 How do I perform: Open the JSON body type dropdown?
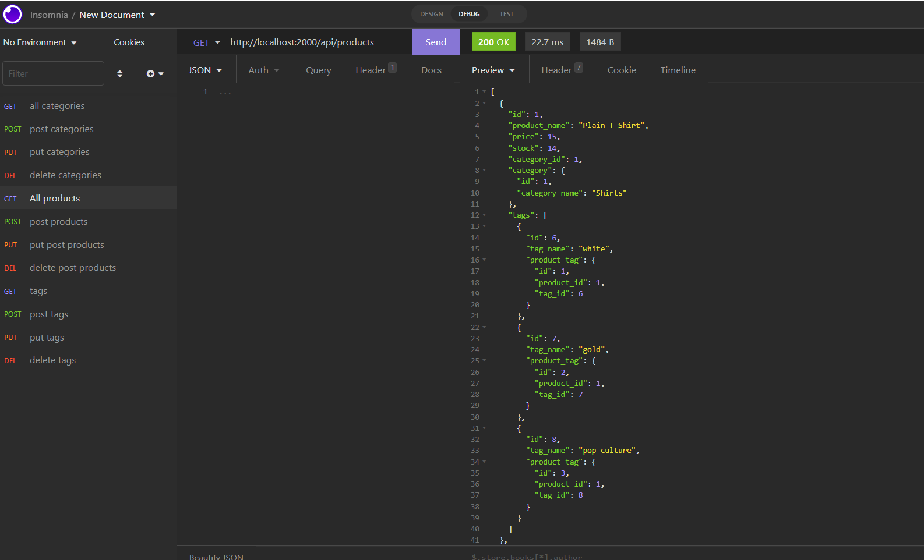pyautogui.click(x=205, y=70)
